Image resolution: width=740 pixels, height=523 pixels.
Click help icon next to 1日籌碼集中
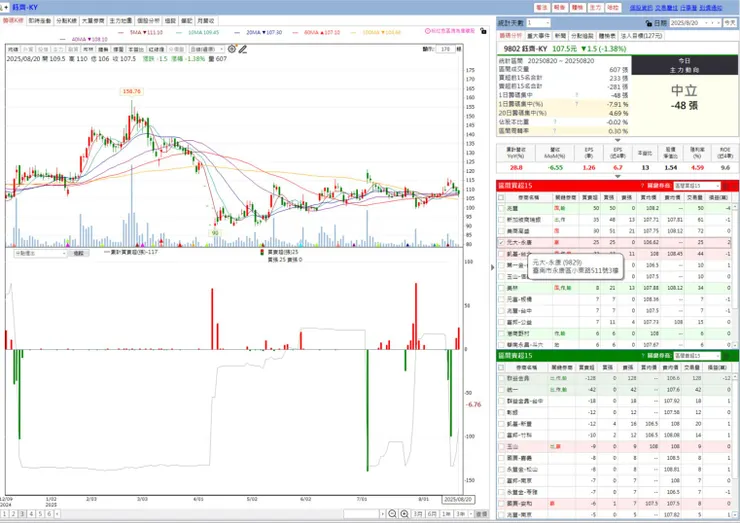[x=577, y=95]
